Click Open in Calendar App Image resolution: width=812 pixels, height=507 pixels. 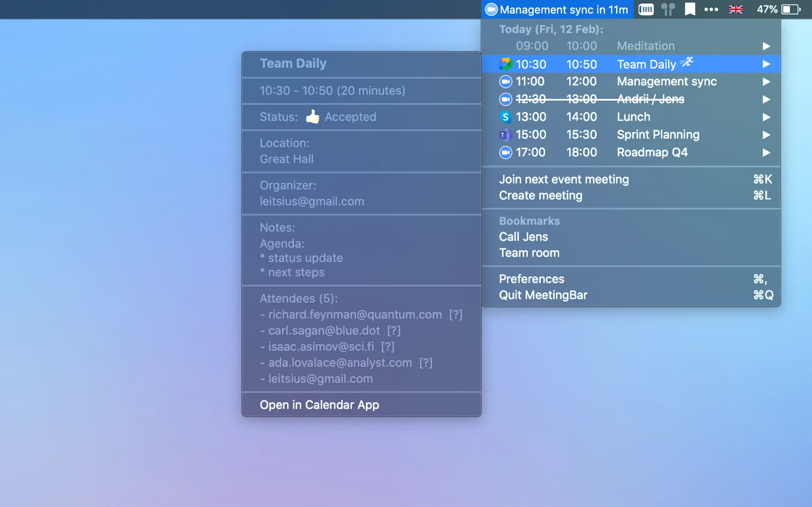[x=319, y=405]
